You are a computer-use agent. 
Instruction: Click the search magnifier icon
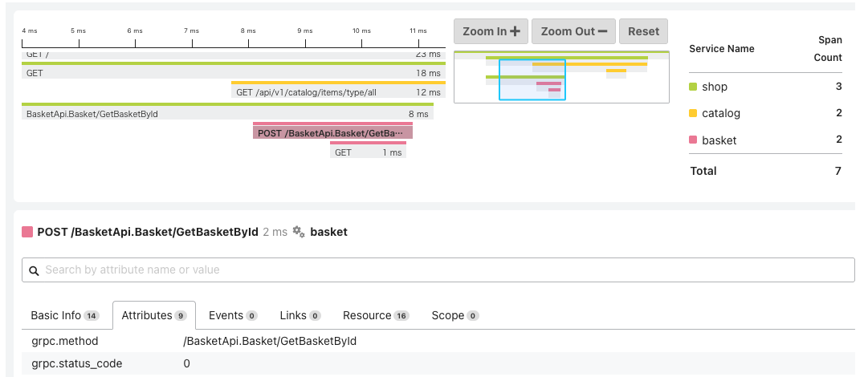point(34,270)
